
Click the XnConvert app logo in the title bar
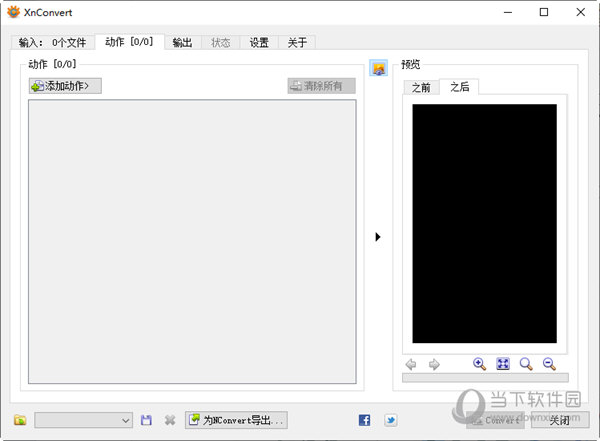pos(13,12)
